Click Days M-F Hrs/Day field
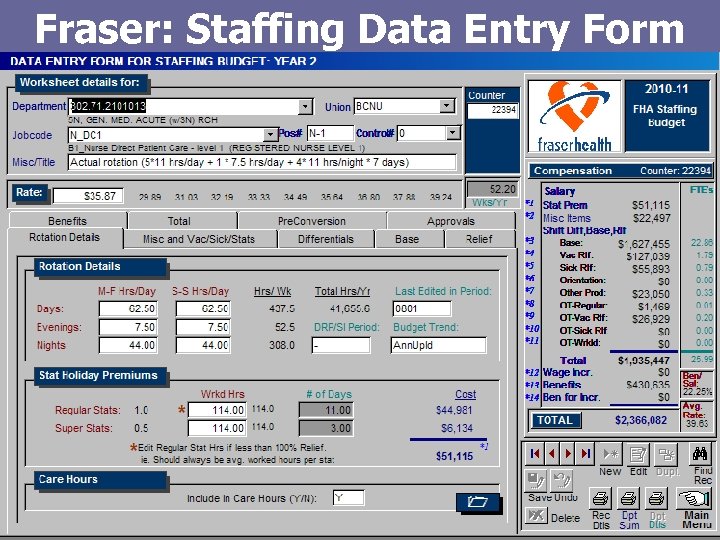720x540 pixels. [128, 309]
